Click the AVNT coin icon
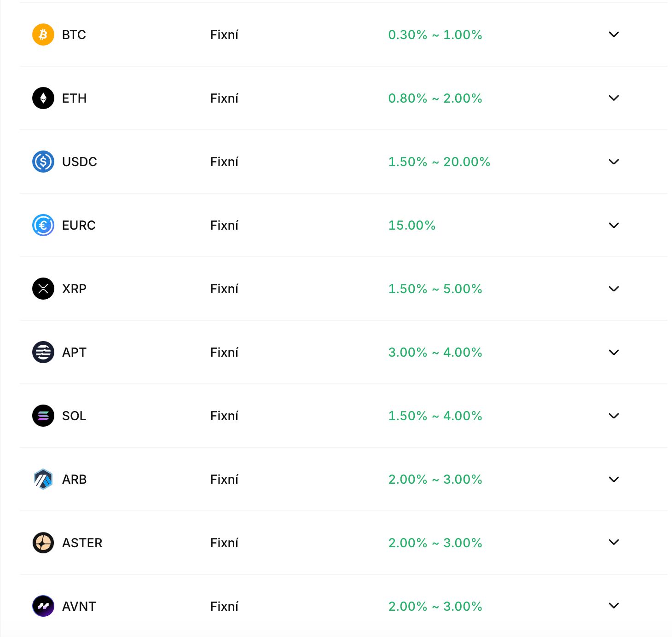Screen dimensions: 672x637 (43, 606)
